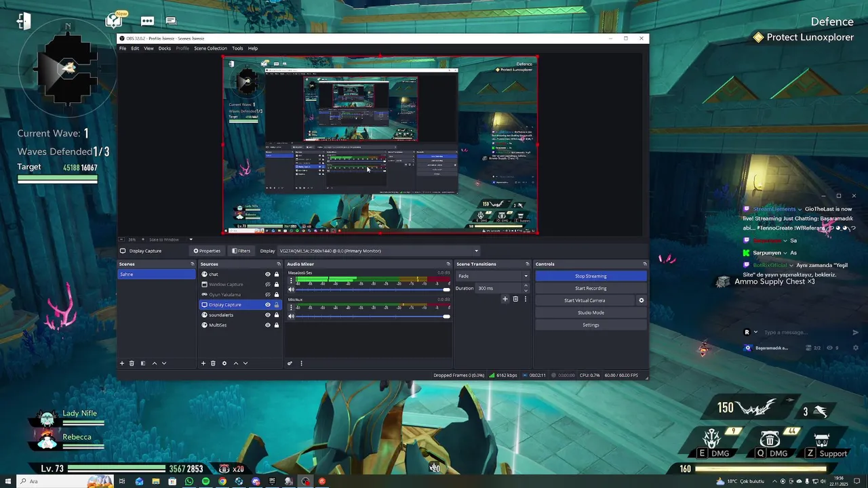This screenshot has width=868, height=488.
Task: Show the Oyun Yakalama source
Action: pos(267,295)
